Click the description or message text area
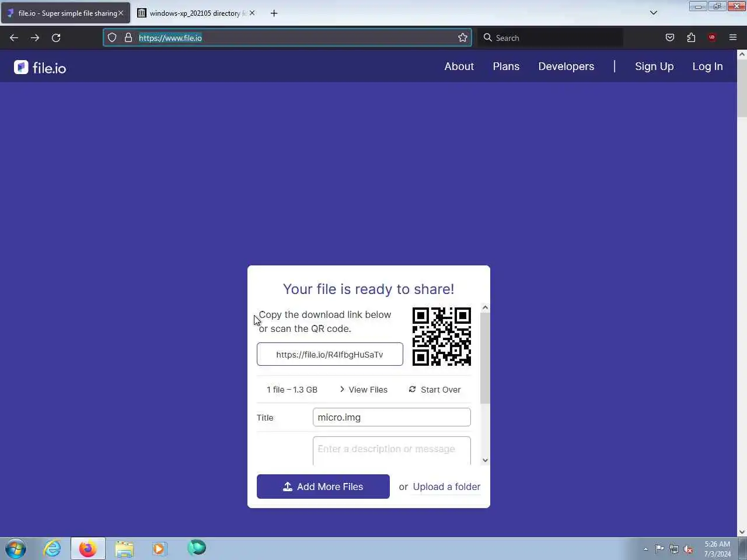Screen dimensions: 747x560 392,450
